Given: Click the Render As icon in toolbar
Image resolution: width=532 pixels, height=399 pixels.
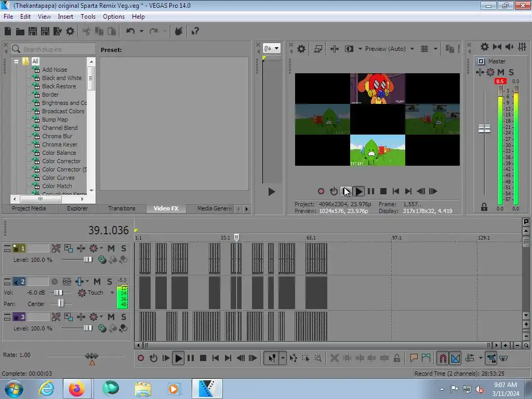Looking at the screenshot, I should pos(58,31).
